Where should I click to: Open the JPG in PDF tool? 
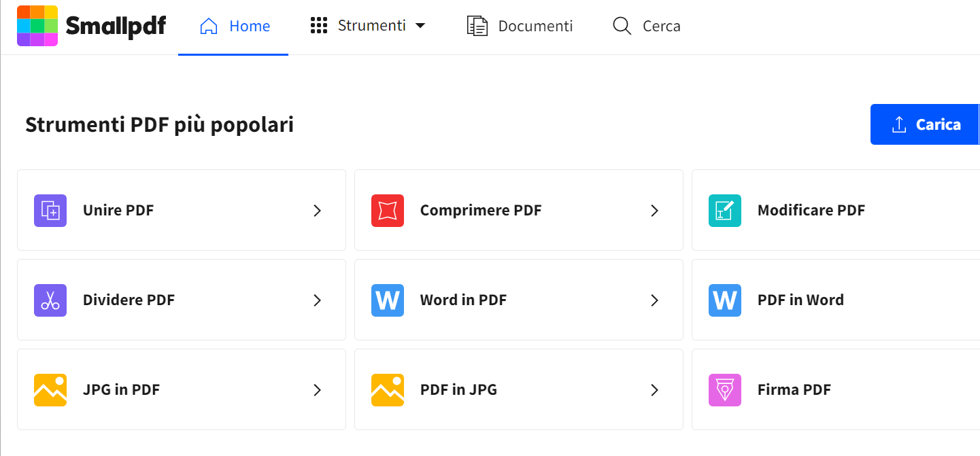[182, 389]
